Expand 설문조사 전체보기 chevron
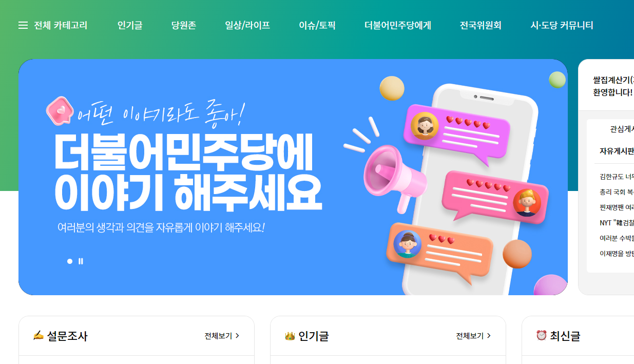634x364 pixels. click(237, 336)
